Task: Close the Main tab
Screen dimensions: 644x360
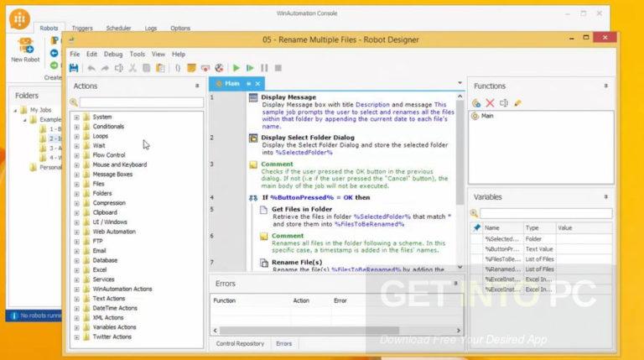Action: click(257, 84)
